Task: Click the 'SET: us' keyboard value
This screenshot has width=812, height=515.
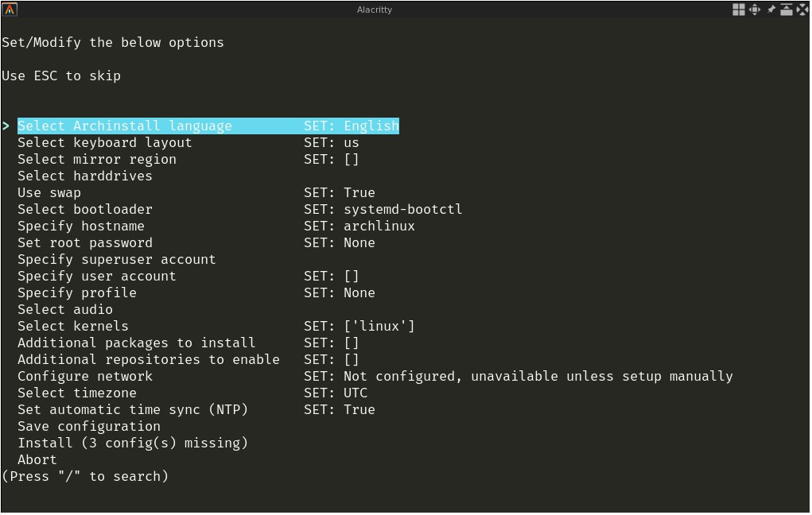Action: point(332,142)
